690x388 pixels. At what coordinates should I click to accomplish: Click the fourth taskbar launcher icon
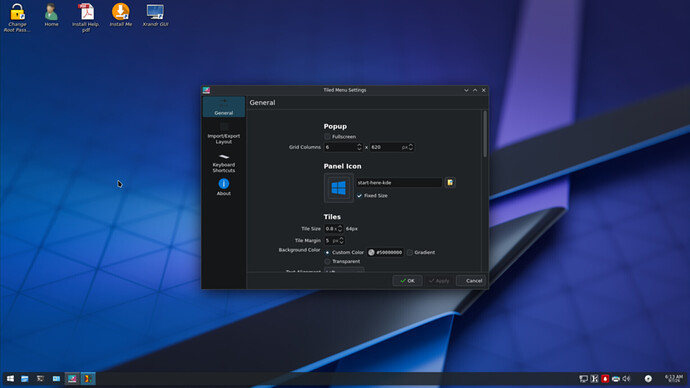click(56, 379)
